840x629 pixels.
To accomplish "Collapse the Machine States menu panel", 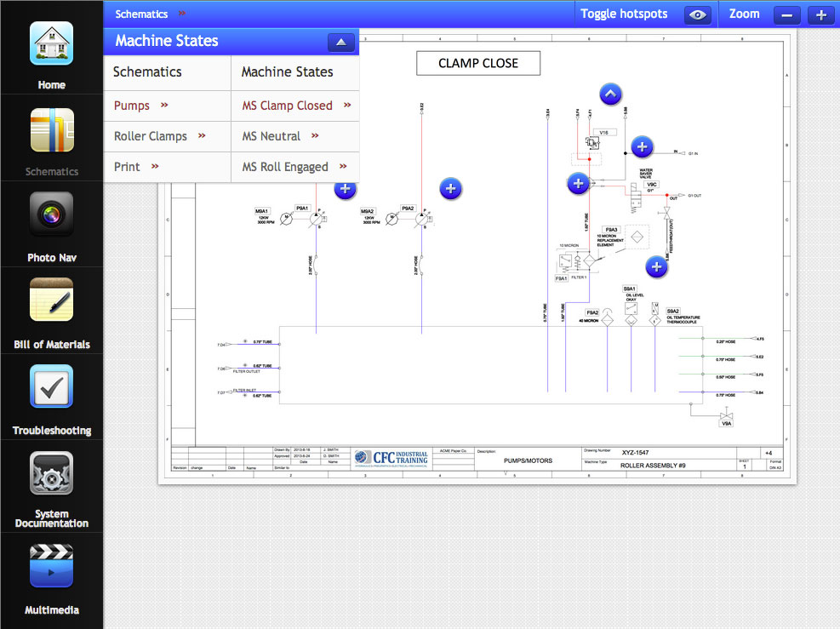I will click(x=340, y=42).
